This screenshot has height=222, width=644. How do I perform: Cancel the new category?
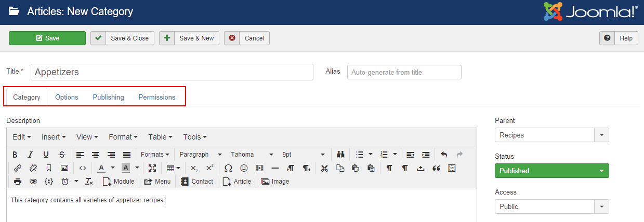pos(247,38)
